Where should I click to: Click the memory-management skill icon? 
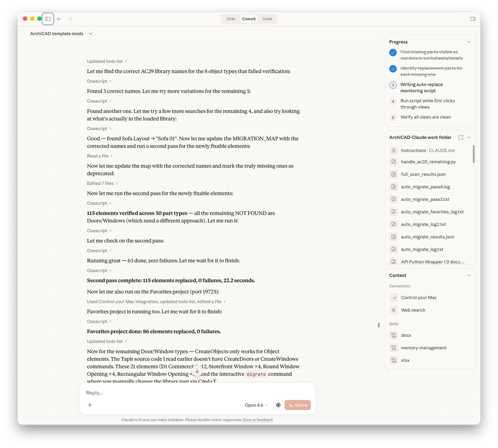pos(393,348)
